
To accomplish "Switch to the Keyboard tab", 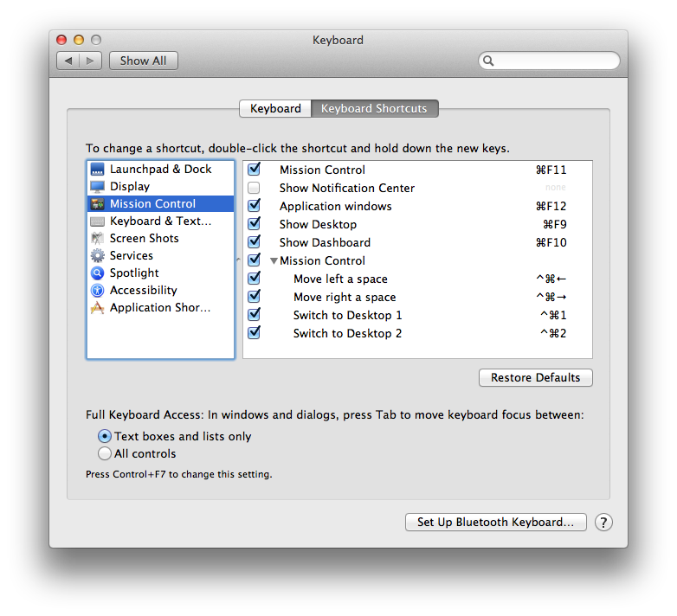I will (x=275, y=108).
